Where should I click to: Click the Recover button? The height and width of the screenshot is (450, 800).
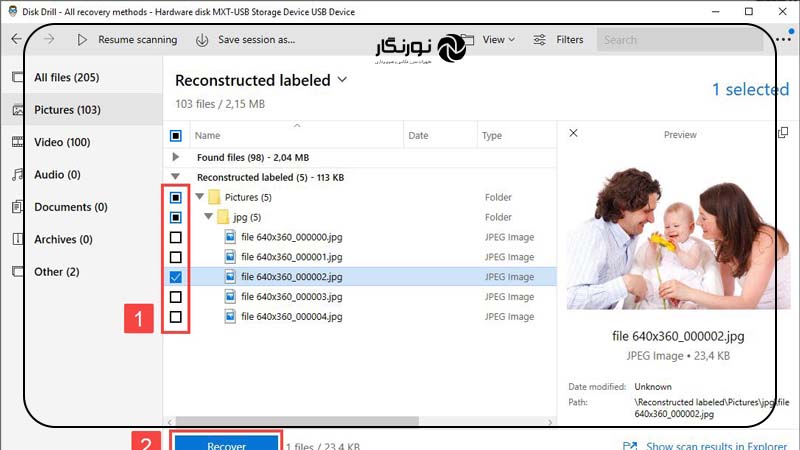227,445
